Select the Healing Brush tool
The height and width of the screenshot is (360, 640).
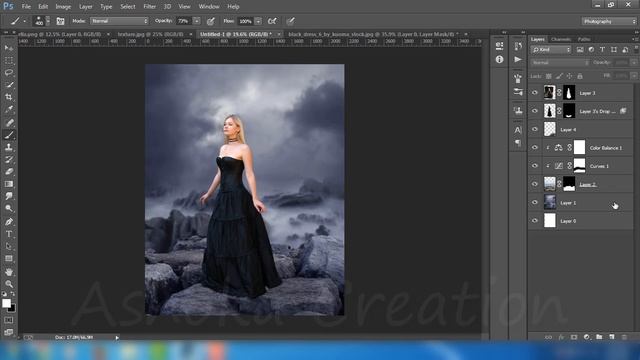pos(9,122)
